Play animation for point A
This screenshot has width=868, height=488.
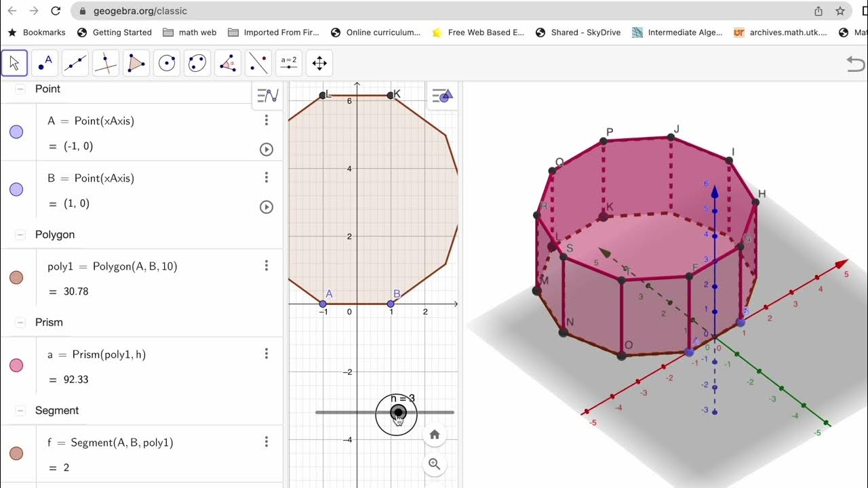[x=267, y=149]
